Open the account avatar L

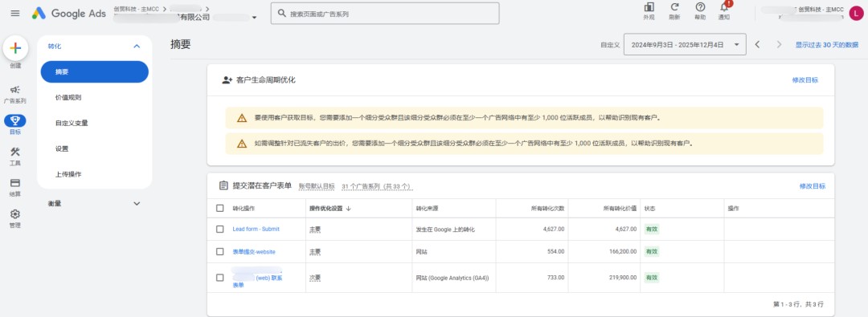pos(857,14)
